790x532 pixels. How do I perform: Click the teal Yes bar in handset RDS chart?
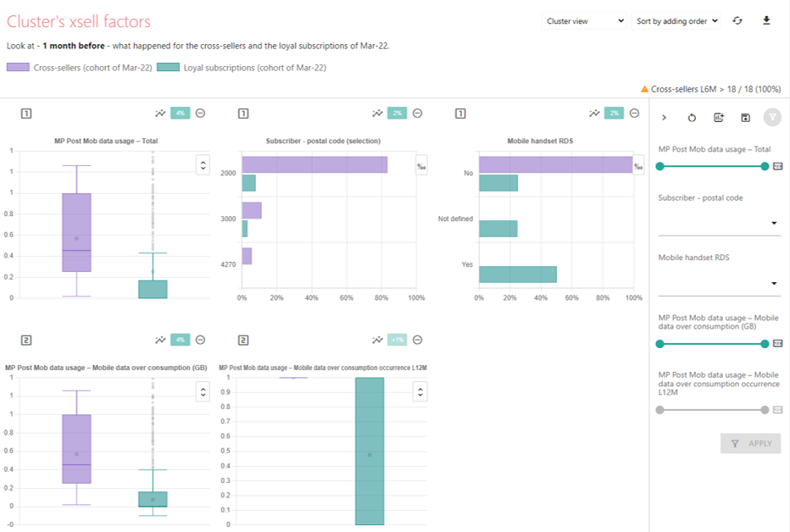[x=518, y=274]
